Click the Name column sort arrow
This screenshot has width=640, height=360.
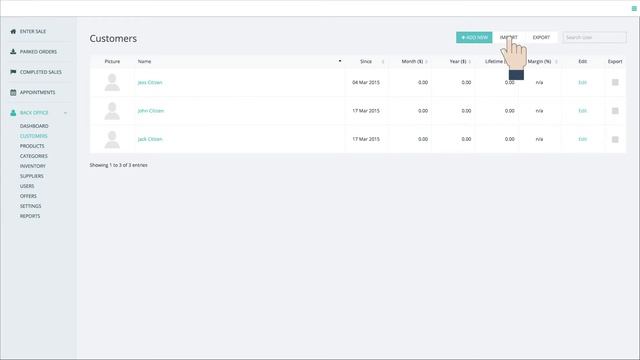[340, 61]
